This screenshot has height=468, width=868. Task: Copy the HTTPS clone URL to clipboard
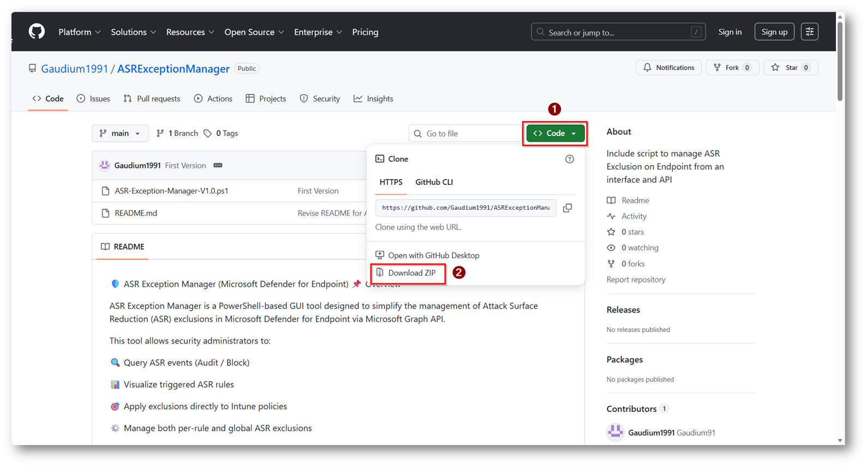567,208
